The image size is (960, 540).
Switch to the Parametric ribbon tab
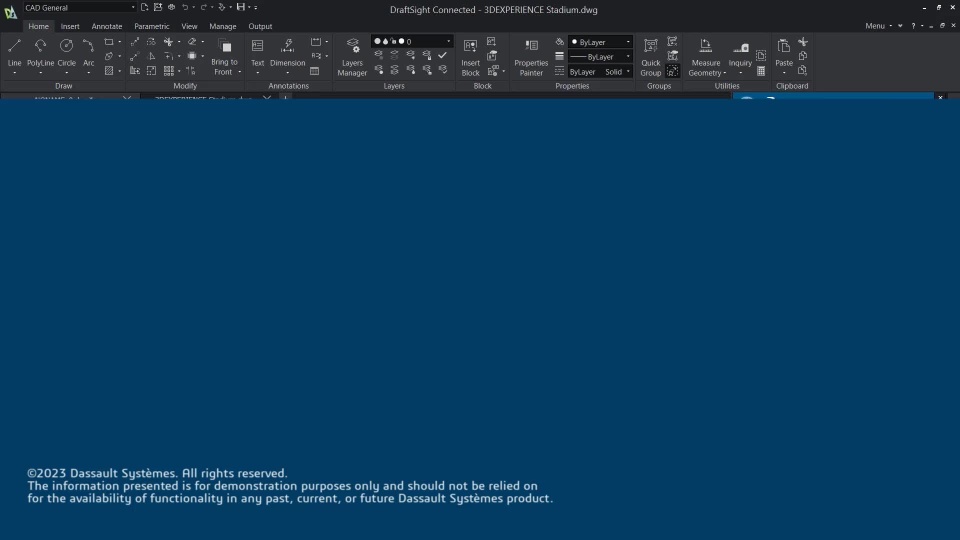(151, 26)
